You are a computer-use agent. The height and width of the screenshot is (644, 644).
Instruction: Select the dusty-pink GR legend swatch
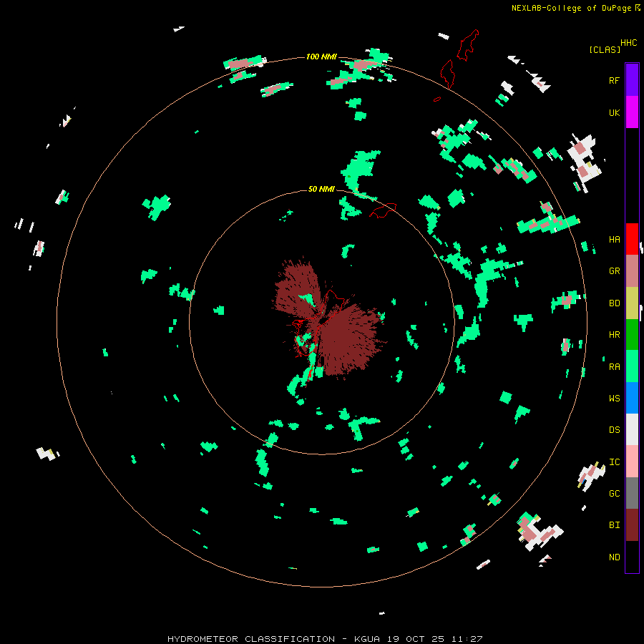(x=632, y=270)
